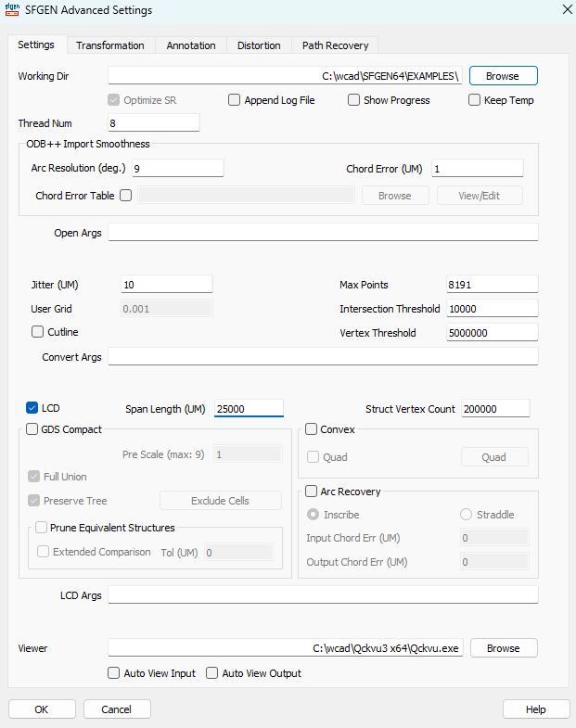
Task: Browse for the Viewer executable
Action: pos(504,647)
